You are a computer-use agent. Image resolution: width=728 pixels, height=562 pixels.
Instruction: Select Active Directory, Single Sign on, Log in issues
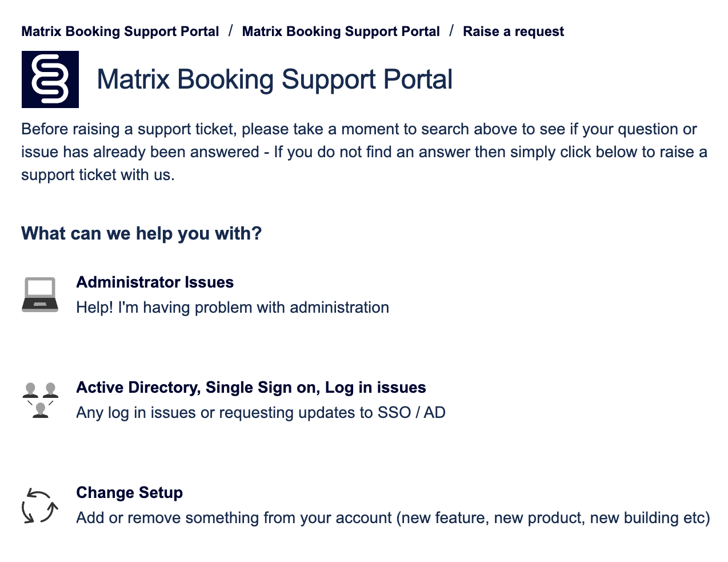[251, 387]
